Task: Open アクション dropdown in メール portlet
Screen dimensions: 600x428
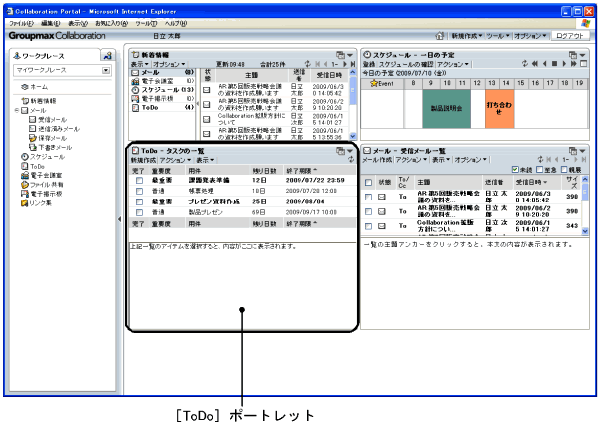Action: tap(411, 160)
